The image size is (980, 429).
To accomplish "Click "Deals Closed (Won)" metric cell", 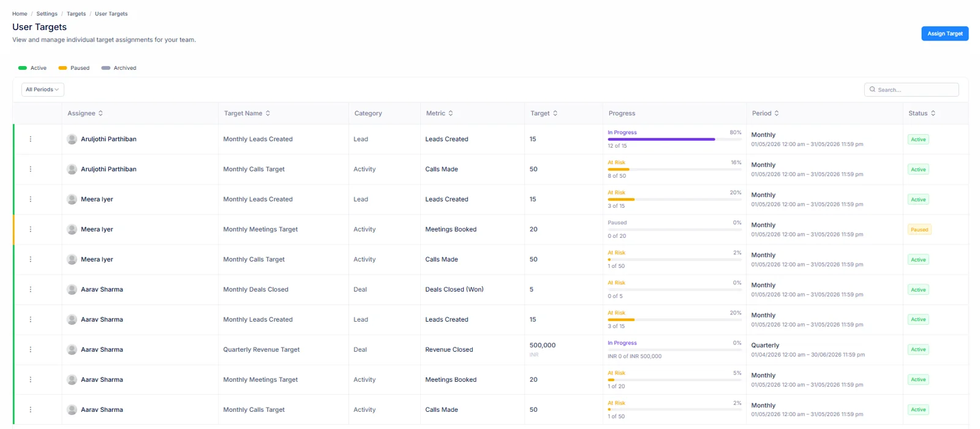I will [x=454, y=289].
